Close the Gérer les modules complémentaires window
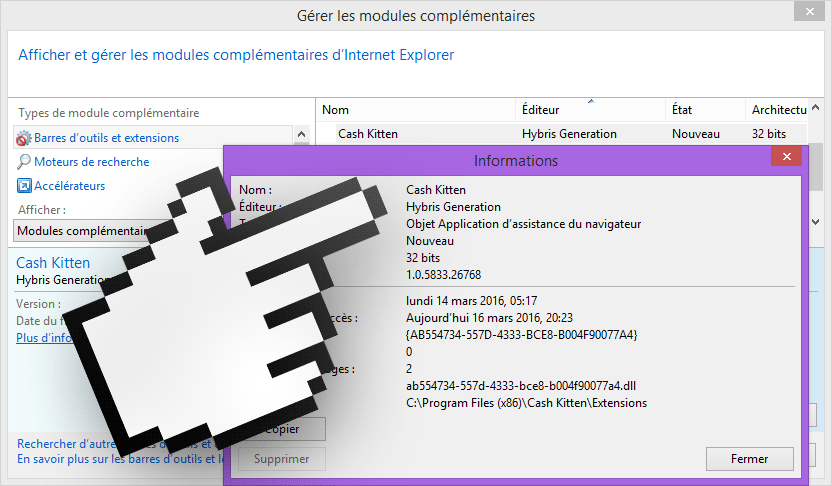The width and height of the screenshot is (832, 486). point(809,12)
